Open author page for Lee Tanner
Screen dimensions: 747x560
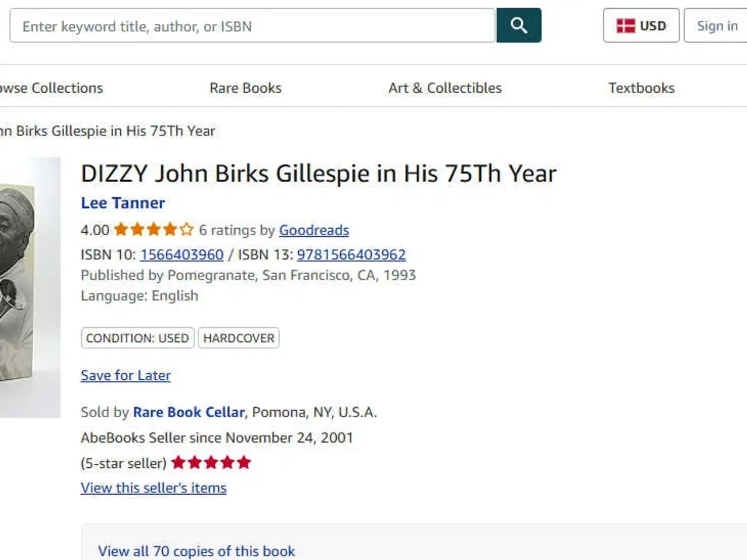click(123, 203)
